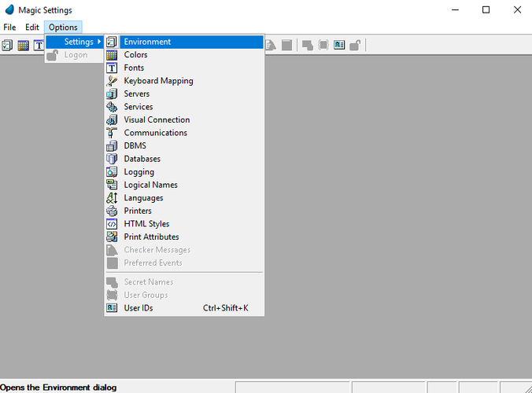This screenshot has width=532, height=393.
Task: Click the disabled Preferred Events entry
Action: click(184, 263)
